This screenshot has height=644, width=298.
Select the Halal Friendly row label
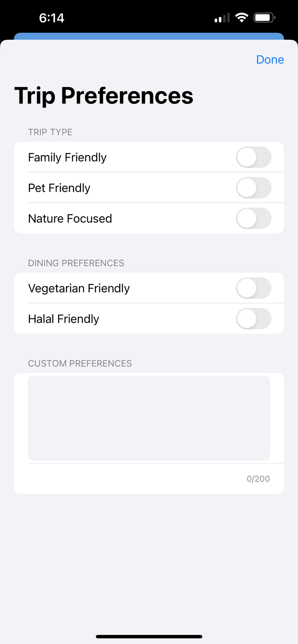[x=64, y=319]
